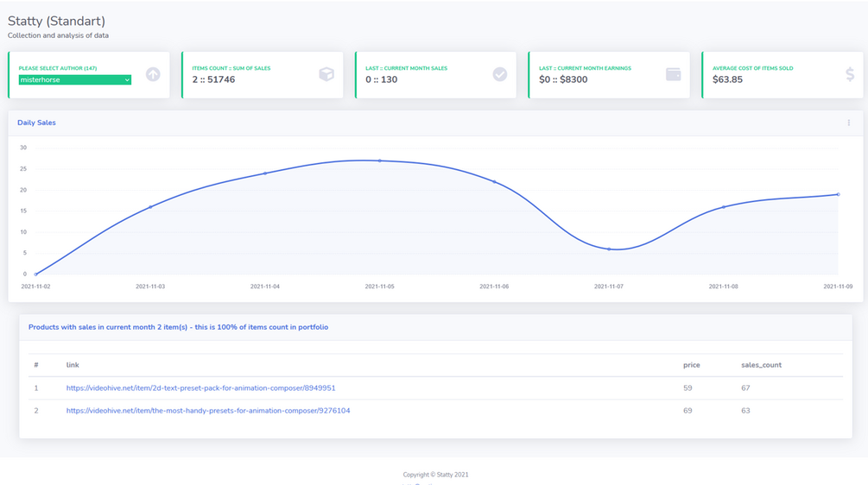This screenshot has height=485, width=868.
Task: Click the checkmark icon on month sales card
Action: pos(500,74)
